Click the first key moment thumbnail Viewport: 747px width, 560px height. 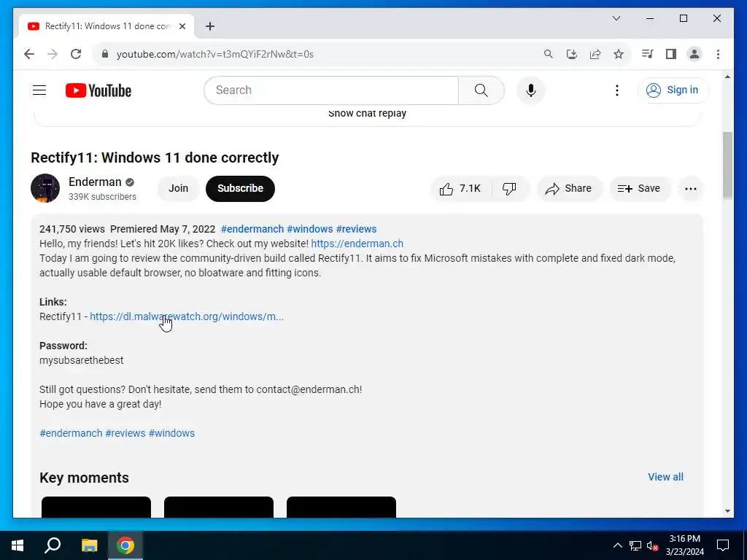click(96, 507)
